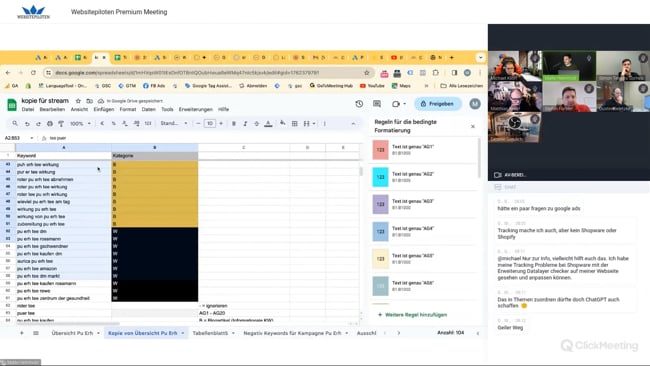Viewport: 650px width, 366px height.
Task: Open the Tabellenblatt5 tab dropdown arrow
Action: coord(233,333)
